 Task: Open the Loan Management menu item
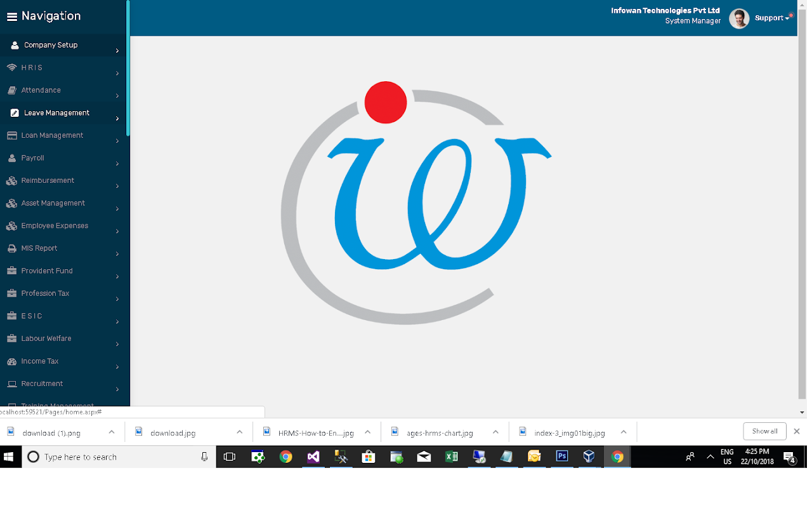tap(63, 135)
